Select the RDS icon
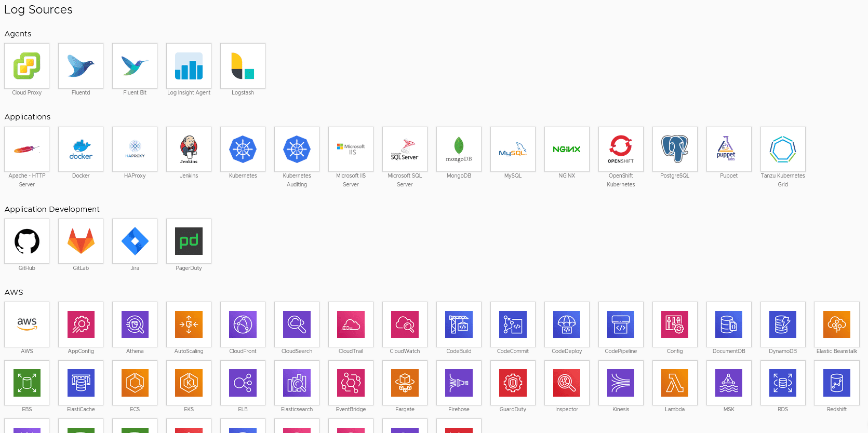 (x=783, y=383)
